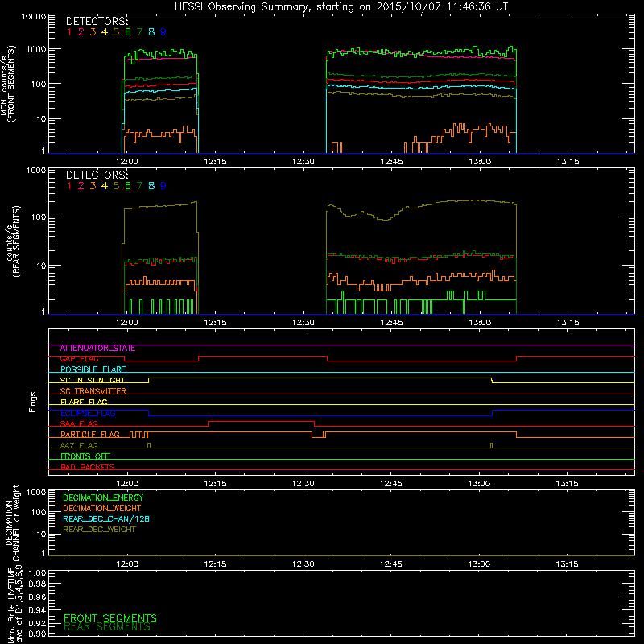Click the dark green detector 7 legend in the front segments panel

[x=139, y=31]
